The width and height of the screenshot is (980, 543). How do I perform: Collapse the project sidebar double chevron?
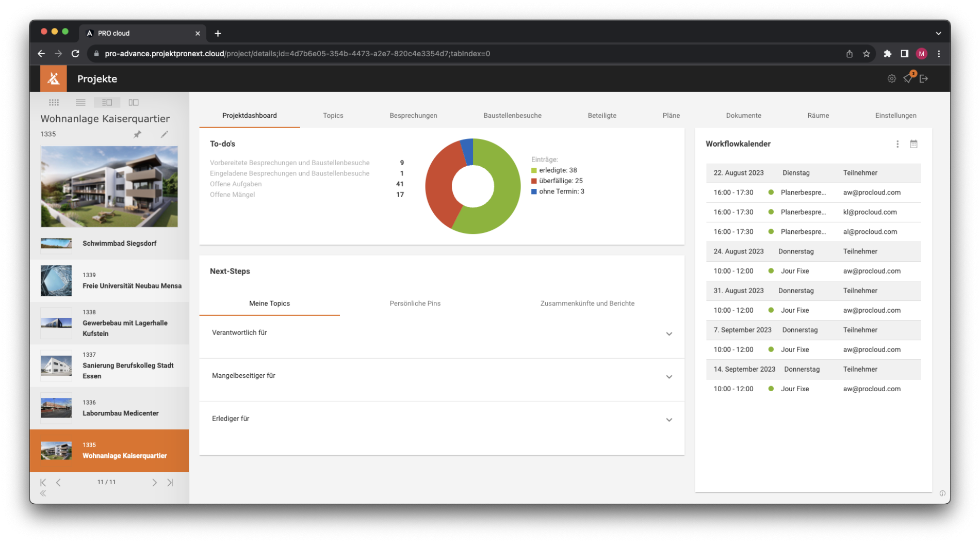click(43, 493)
